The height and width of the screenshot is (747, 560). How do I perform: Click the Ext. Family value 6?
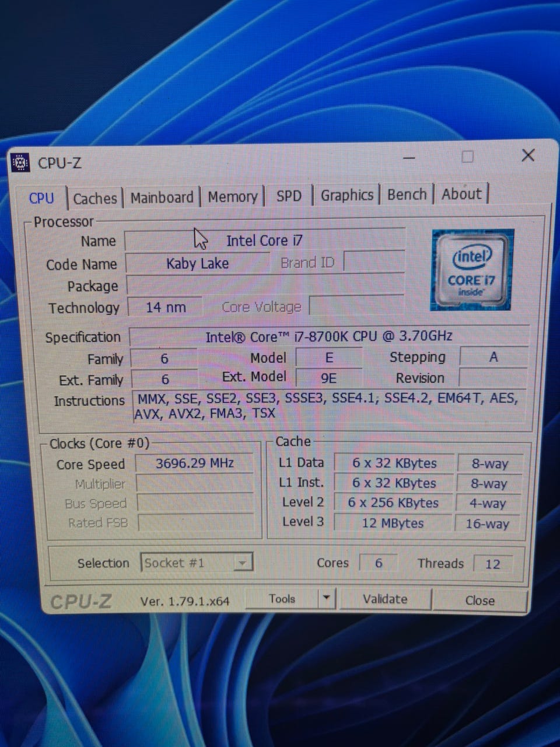(x=165, y=379)
